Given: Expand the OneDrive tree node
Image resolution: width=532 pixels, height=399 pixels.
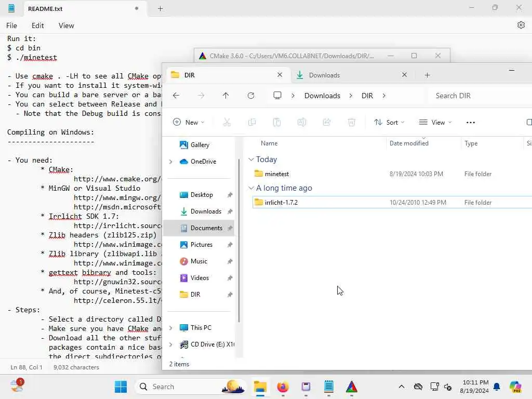Looking at the screenshot, I should point(170,162).
